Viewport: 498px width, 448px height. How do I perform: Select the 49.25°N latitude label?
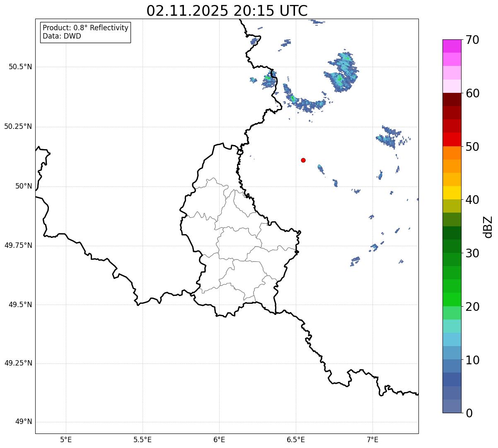[18, 363]
